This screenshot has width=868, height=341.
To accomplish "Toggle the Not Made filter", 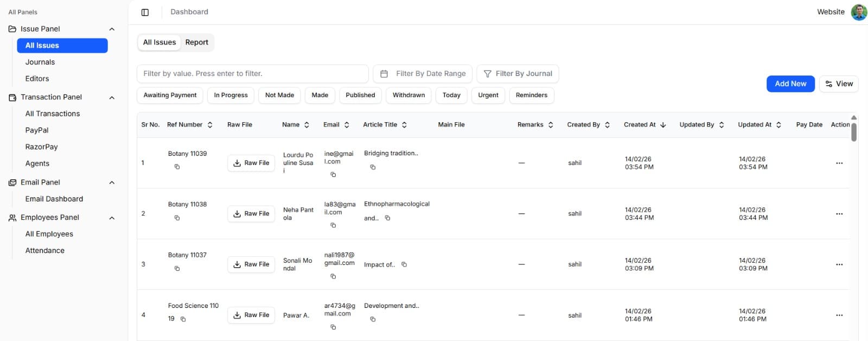I will [x=279, y=96].
